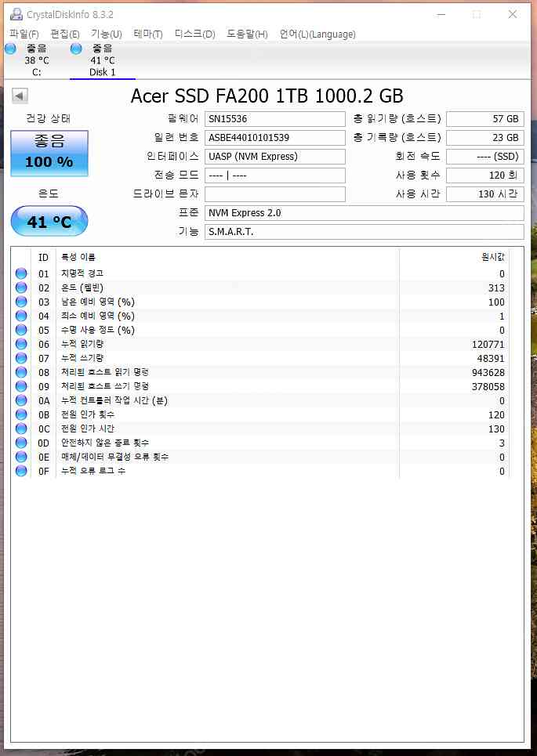Click the empty drive letter field

(275, 194)
